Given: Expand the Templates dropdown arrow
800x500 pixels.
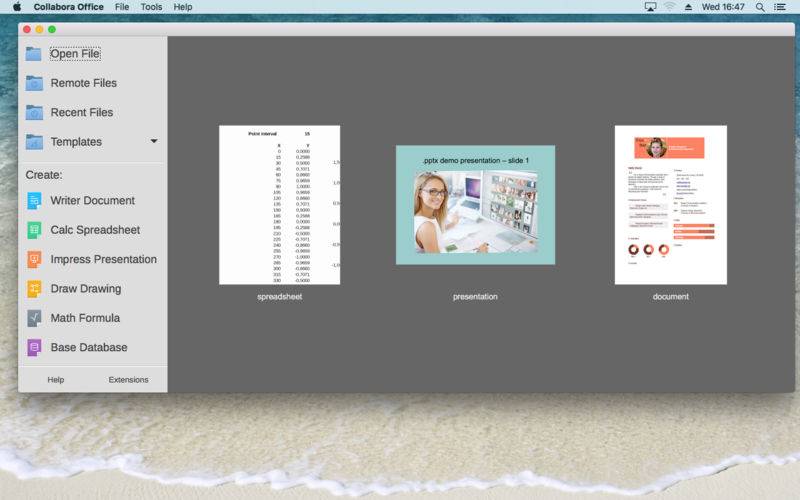Looking at the screenshot, I should click(154, 142).
